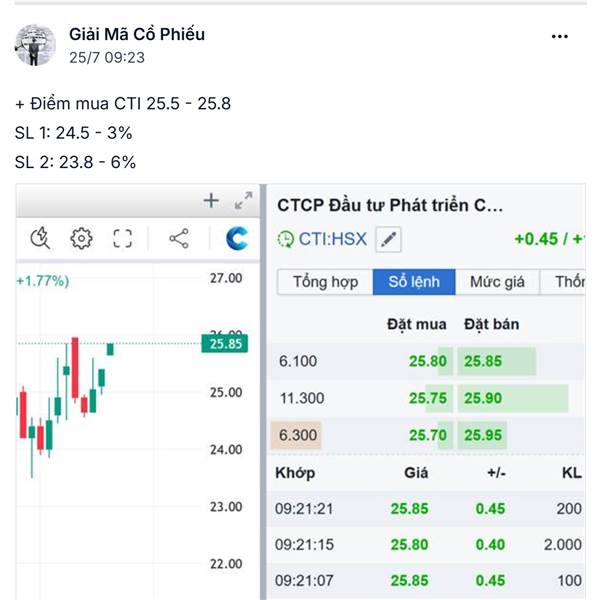Click the fullscreen frame icon in chart toolbar

[122, 238]
